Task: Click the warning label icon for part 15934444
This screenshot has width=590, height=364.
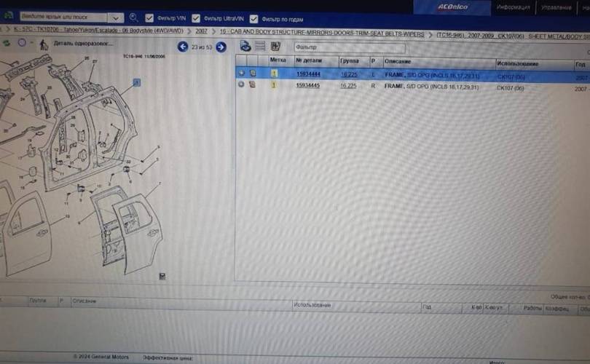Action: pos(274,74)
